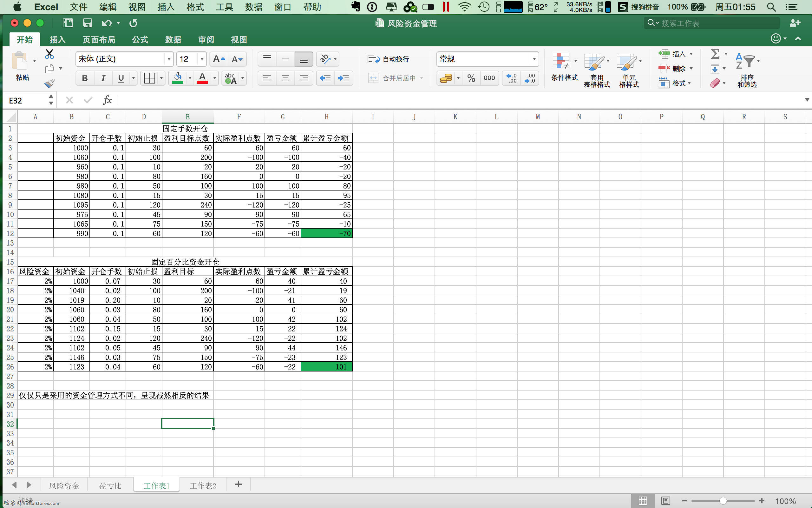This screenshot has width=812, height=508.
Task: Expand the font color dropdown arrow
Action: pyautogui.click(x=215, y=78)
